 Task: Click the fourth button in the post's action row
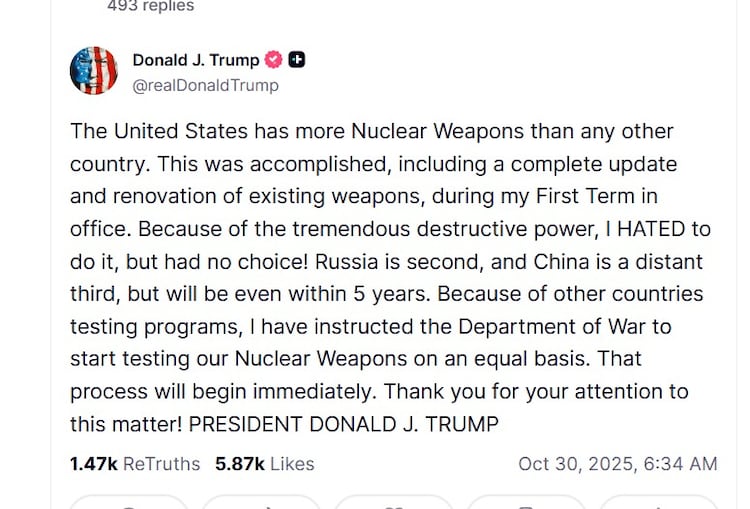[526, 502]
